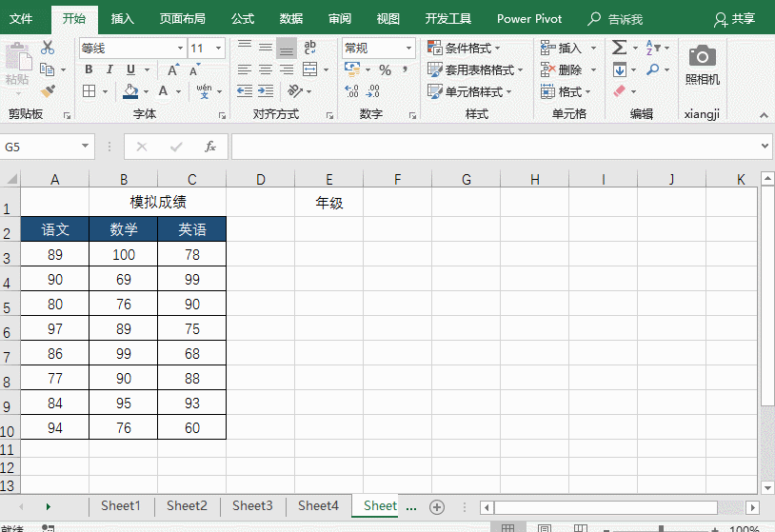
Task: Switch to the 插入 ribbon tab
Action: point(122,19)
